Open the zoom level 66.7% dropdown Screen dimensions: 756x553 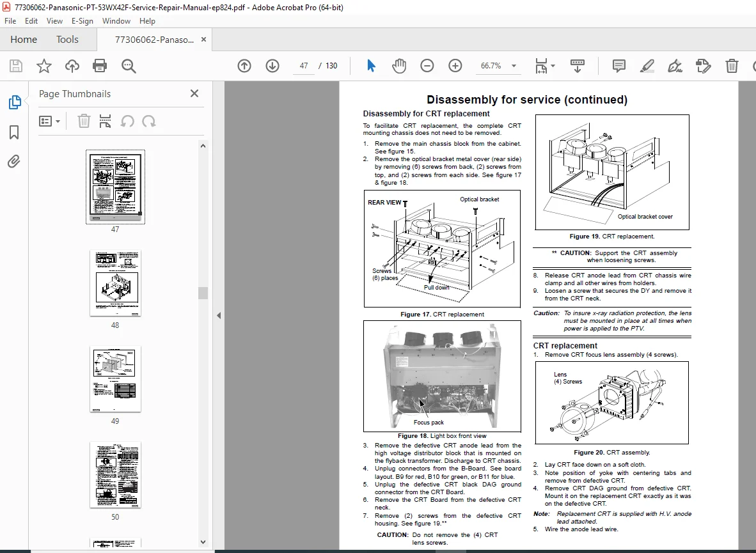(514, 66)
